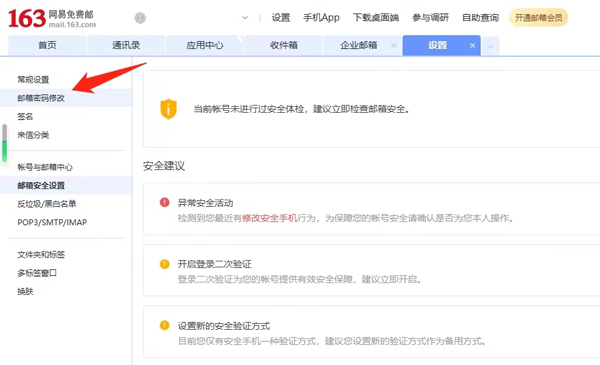600x365 pixels.
Task: Click the 163 mail logo
Action: (x=52, y=18)
